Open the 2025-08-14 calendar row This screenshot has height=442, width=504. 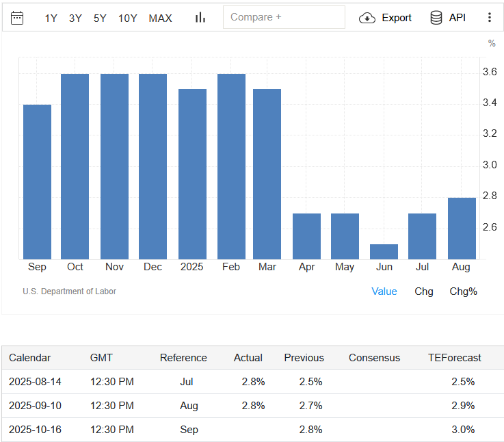[35, 382]
